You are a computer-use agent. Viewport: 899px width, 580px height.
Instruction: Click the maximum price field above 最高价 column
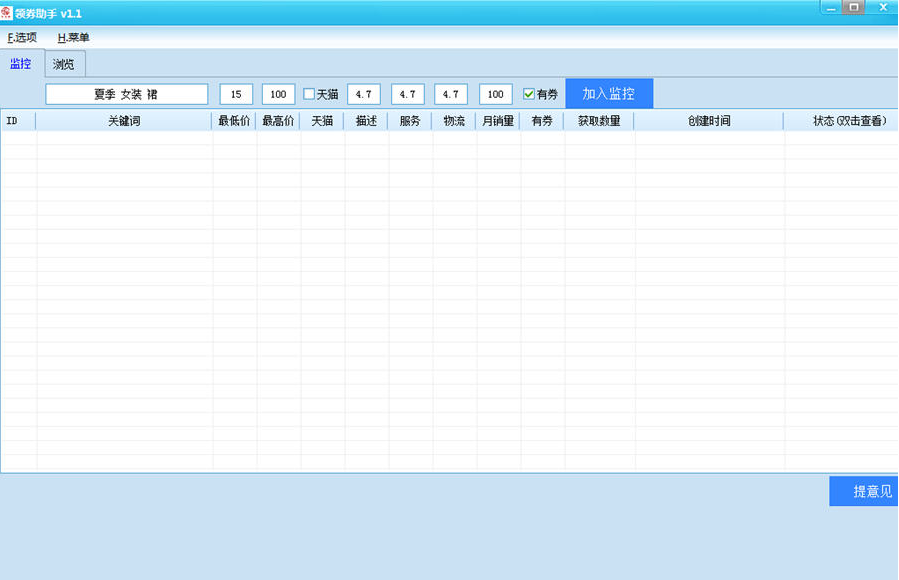tap(278, 94)
